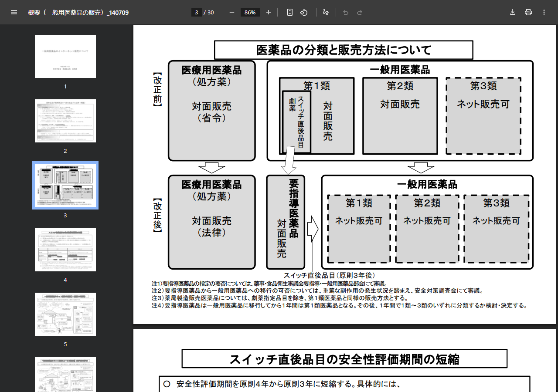Select the highlighted page 3 thumbnail
This screenshot has height=392, width=558.
pos(65,186)
